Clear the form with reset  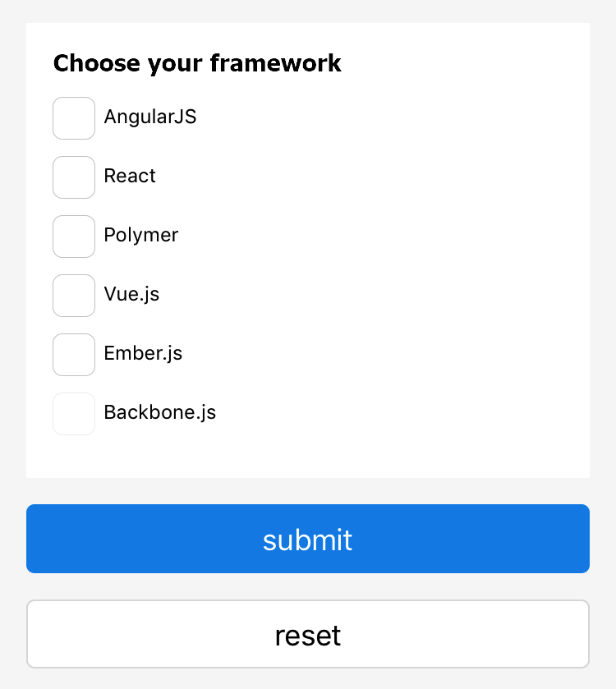tap(308, 635)
